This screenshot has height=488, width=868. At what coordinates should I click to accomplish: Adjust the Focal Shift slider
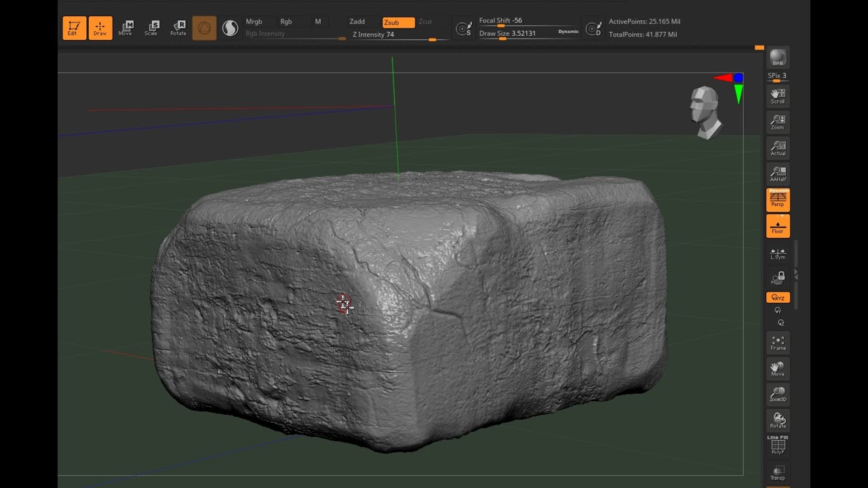coord(529,21)
